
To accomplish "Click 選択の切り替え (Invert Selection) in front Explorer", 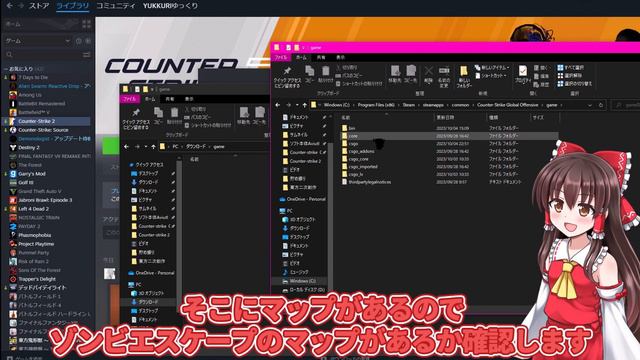I will coord(575,84).
